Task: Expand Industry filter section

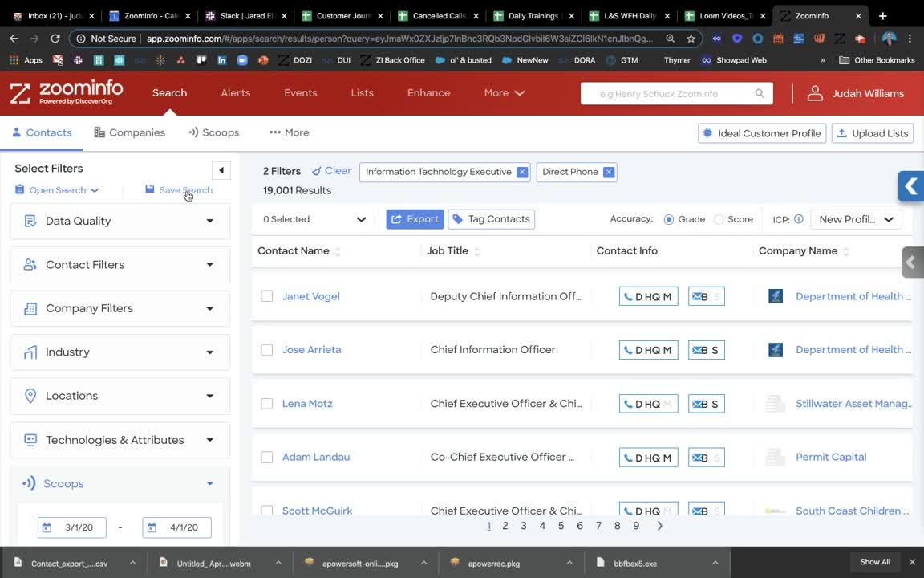Action: click(x=120, y=352)
